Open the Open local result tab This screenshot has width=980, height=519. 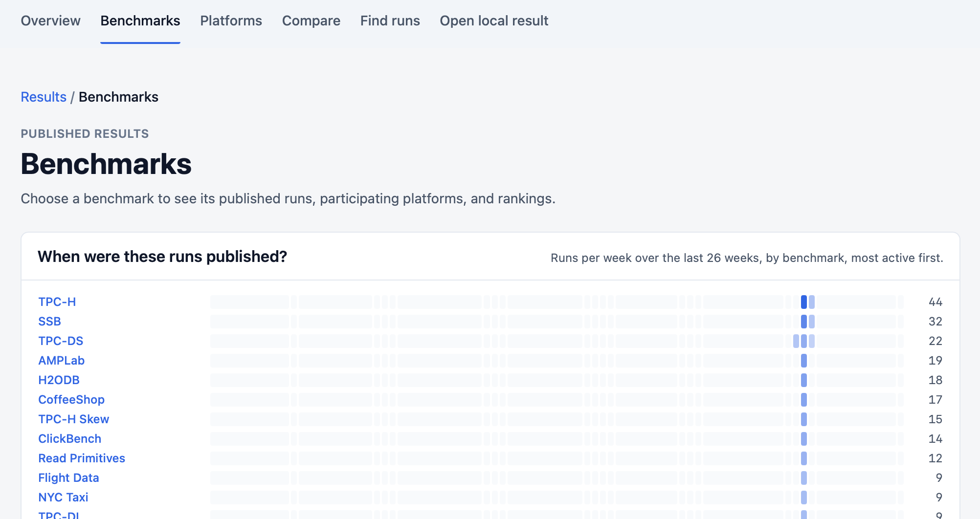(494, 21)
